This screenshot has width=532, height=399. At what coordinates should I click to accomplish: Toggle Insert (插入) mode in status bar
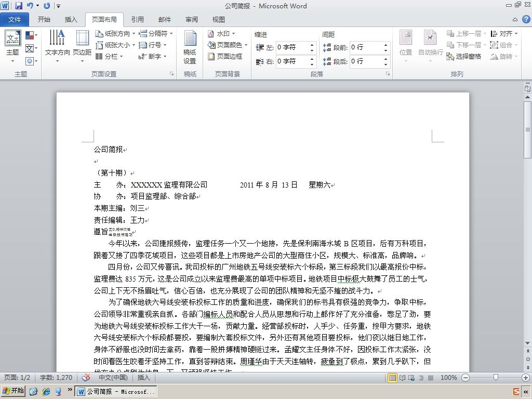point(143,377)
